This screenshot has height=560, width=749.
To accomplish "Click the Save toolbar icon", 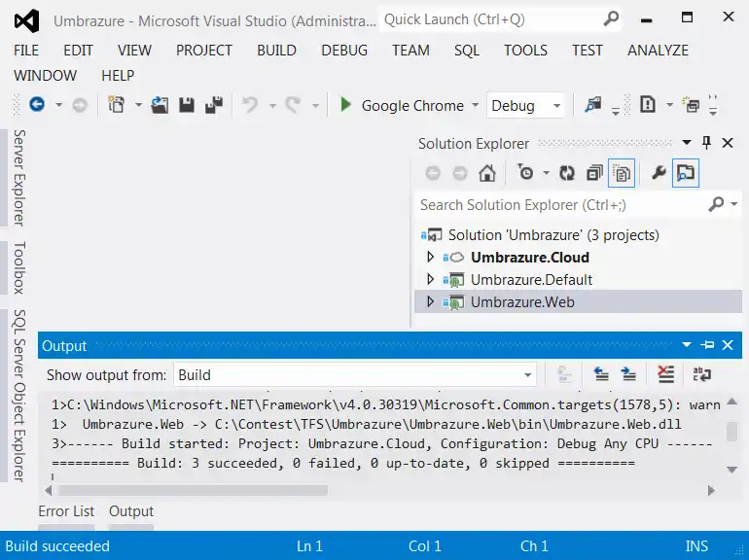I will 187,105.
